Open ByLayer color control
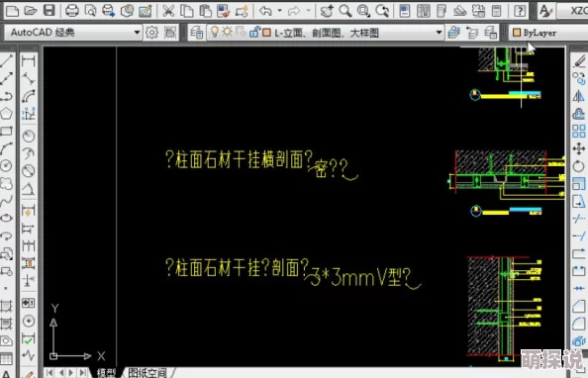The image size is (588, 378). 549,33
